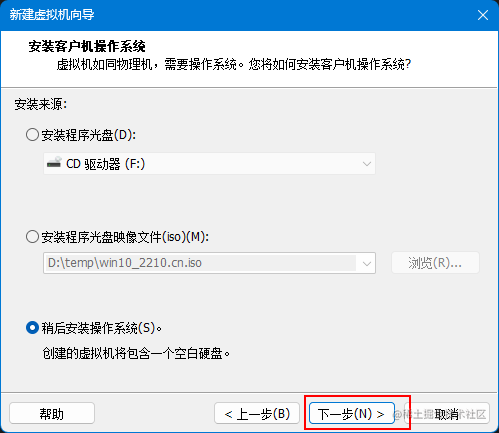Click the 创建的虚拟机将包含一个空白硬盘 description text
Image resolution: width=499 pixels, height=433 pixels.
point(136,353)
